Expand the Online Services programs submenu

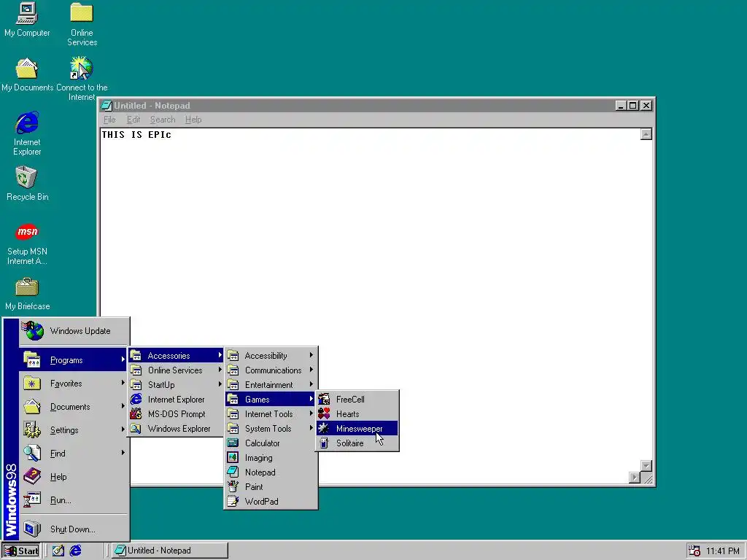point(176,370)
